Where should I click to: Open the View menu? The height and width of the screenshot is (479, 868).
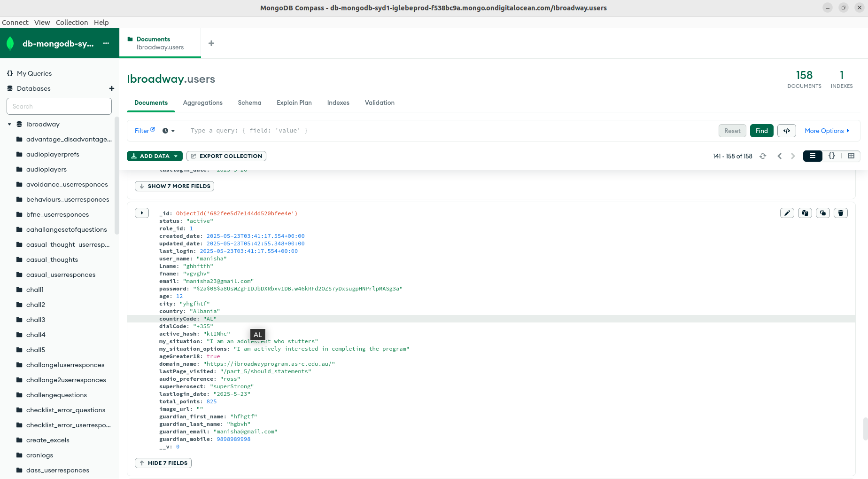(42, 23)
